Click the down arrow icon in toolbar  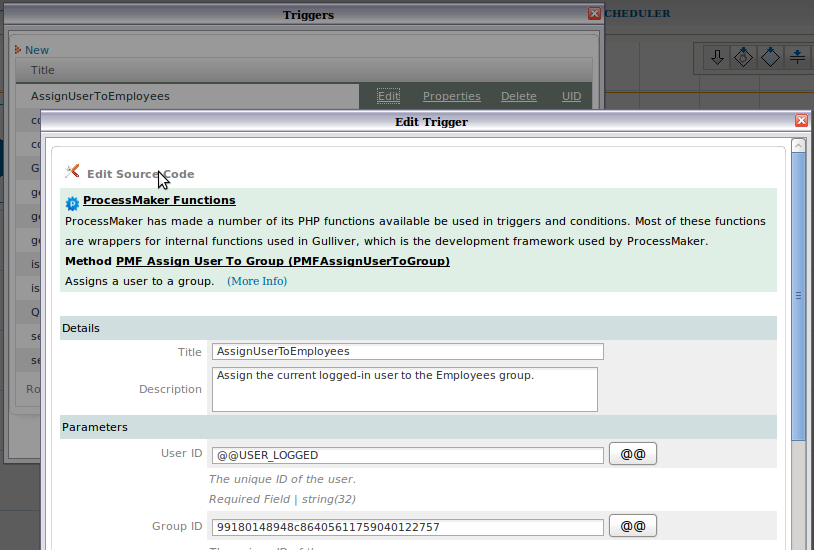(x=717, y=57)
